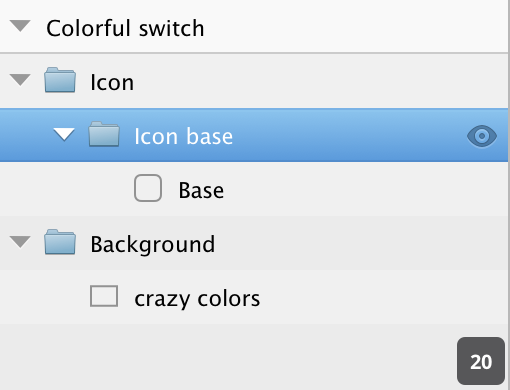Select the Background group label
Screen dimensions: 510x390
[153, 245]
